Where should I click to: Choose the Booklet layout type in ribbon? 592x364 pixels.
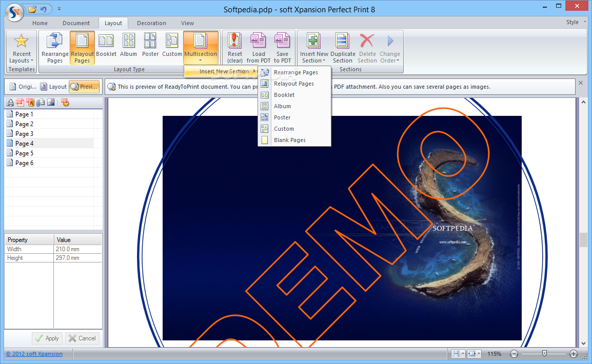point(106,45)
